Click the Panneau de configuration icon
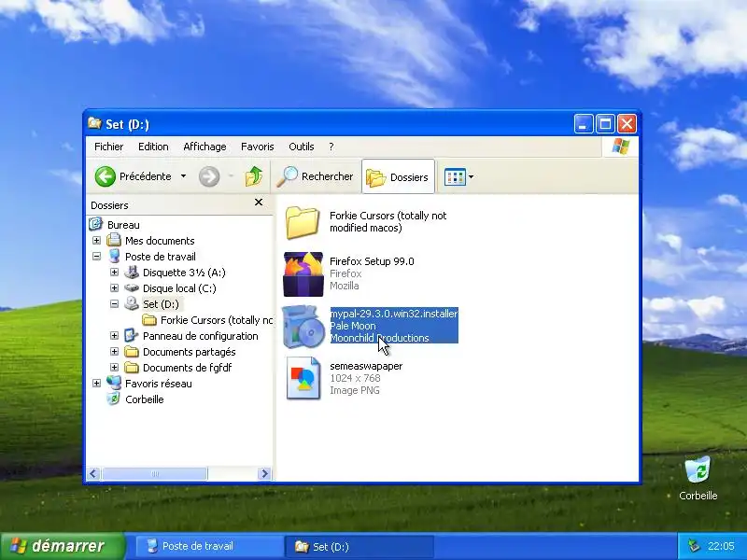Image resolution: width=747 pixels, height=560 pixels. 131,336
